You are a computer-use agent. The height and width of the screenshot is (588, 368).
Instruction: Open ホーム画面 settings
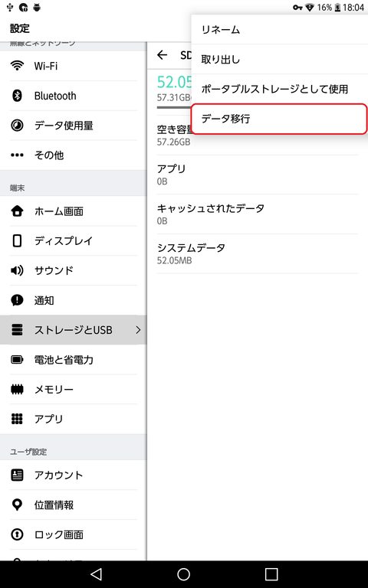(x=74, y=211)
